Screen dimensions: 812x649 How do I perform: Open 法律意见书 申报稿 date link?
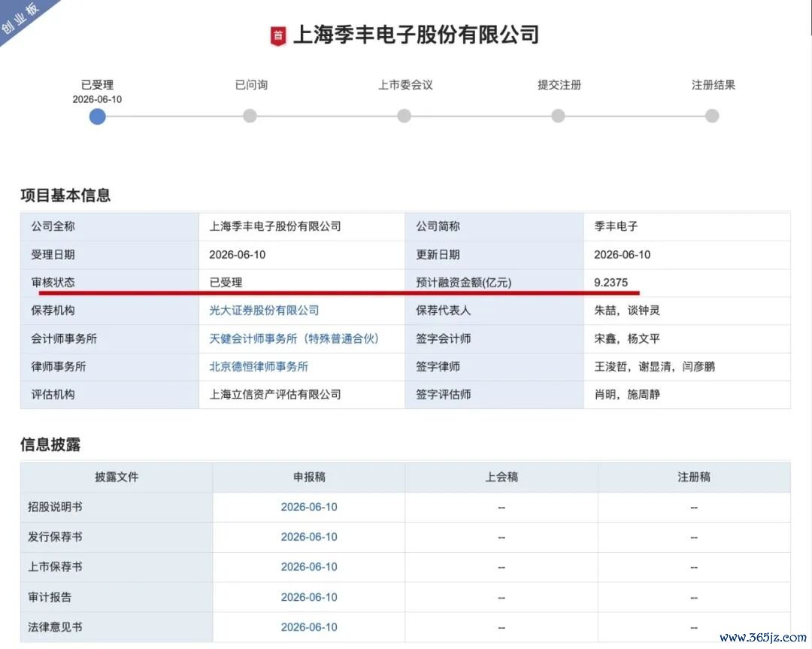(309, 627)
